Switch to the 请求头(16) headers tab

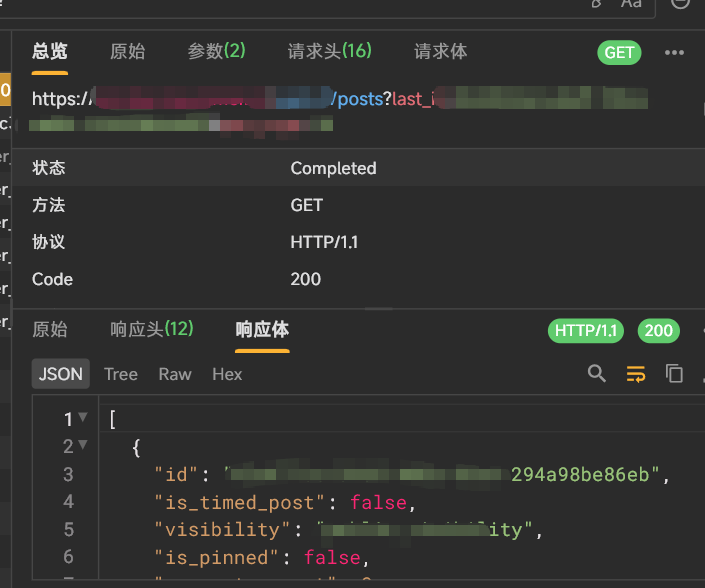point(329,52)
